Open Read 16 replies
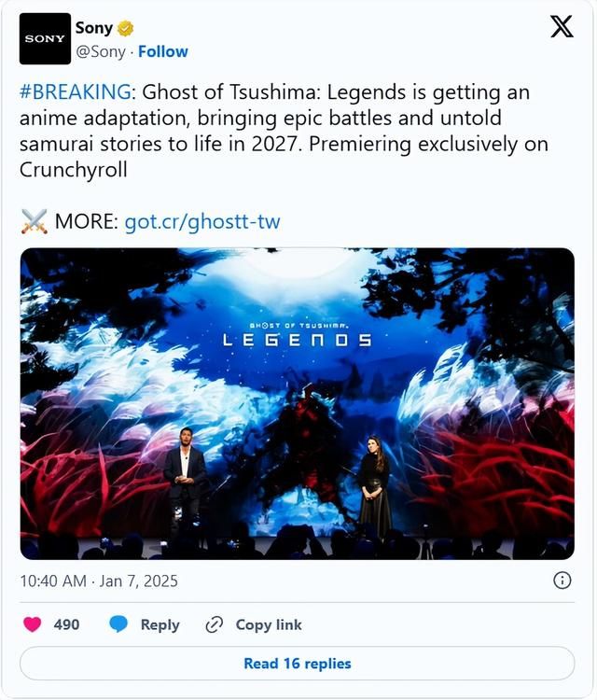Screen dimensions: 597x700 pos(298,664)
